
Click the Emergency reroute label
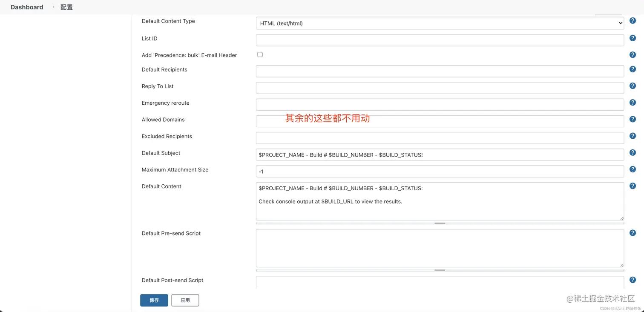pyautogui.click(x=165, y=103)
